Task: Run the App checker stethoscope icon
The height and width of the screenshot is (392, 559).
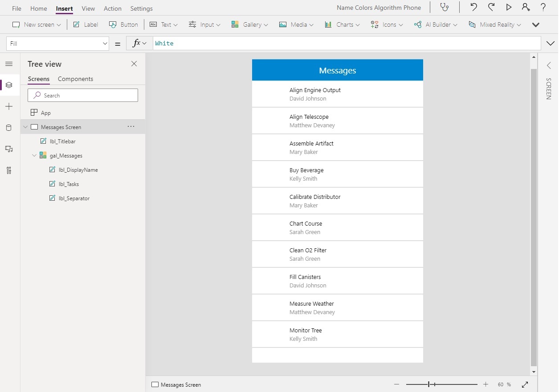Action: coord(444,7)
